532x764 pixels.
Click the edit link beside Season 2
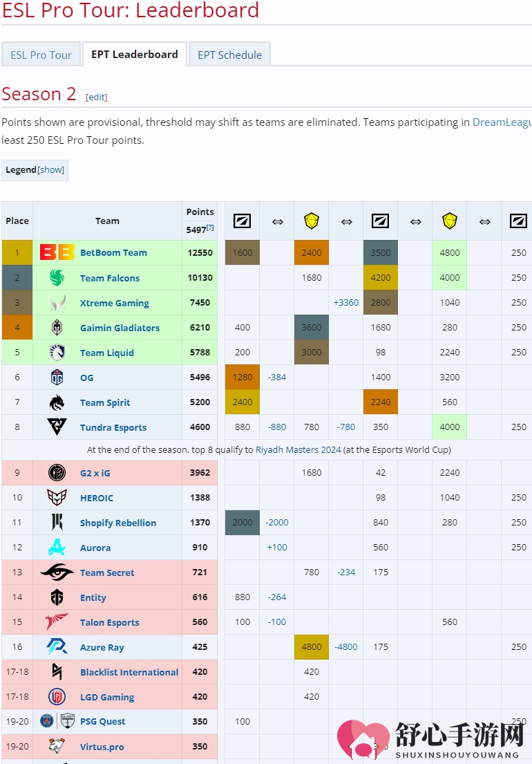[x=96, y=97]
